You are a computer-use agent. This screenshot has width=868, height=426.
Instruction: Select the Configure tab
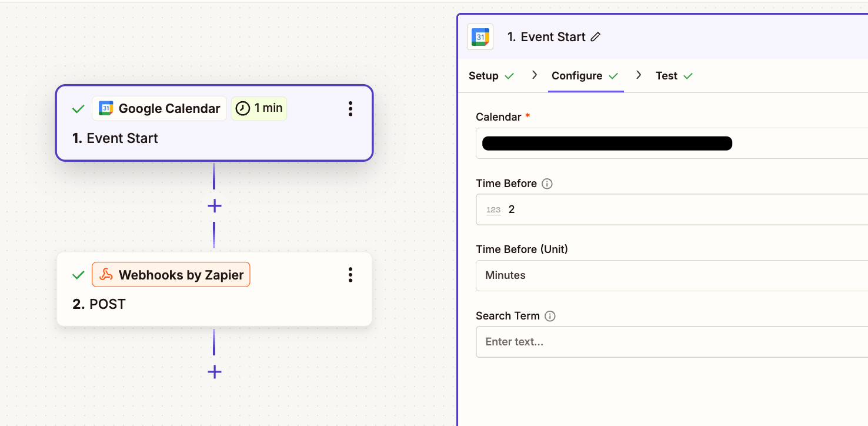tap(576, 76)
